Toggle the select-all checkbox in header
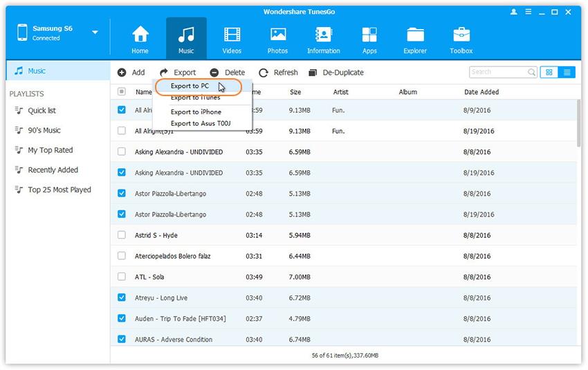588x370 pixels. pos(122,91)
